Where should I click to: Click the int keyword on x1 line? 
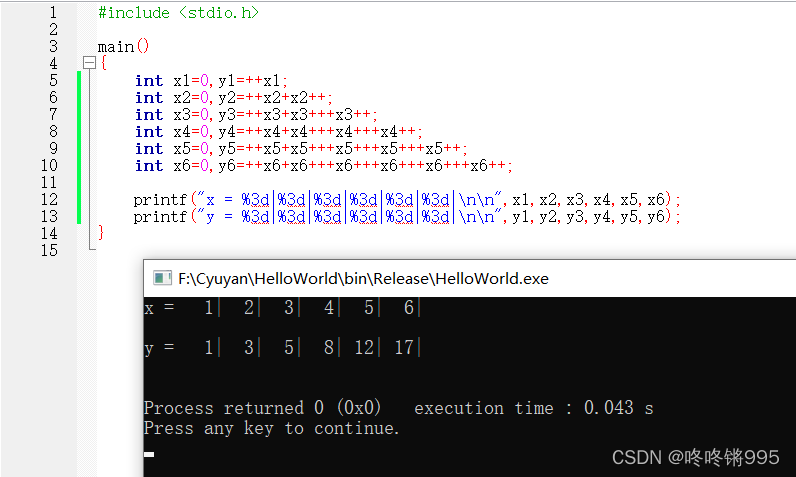149,81
